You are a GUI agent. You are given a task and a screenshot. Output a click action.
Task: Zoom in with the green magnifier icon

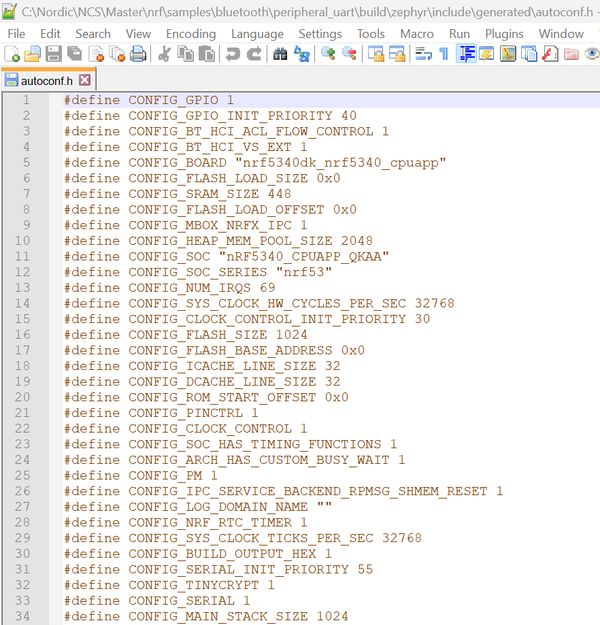tap(328, 54)
